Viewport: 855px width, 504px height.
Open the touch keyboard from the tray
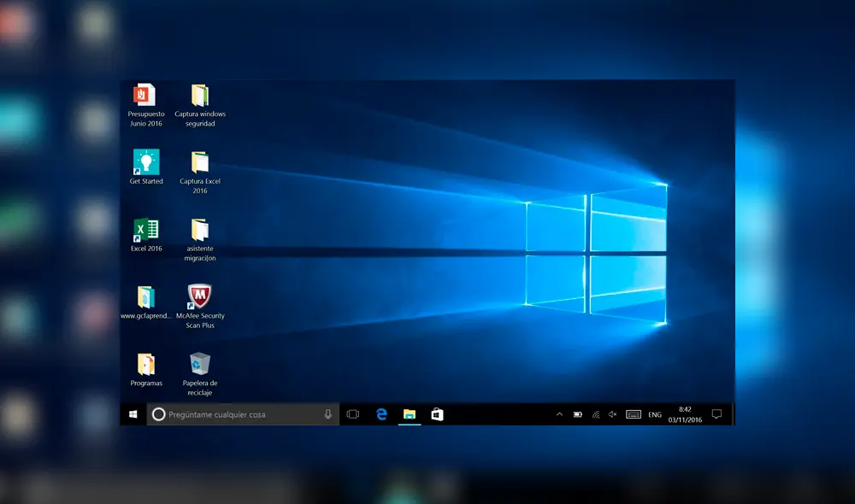pyautogui.click(x=633, y=413)
